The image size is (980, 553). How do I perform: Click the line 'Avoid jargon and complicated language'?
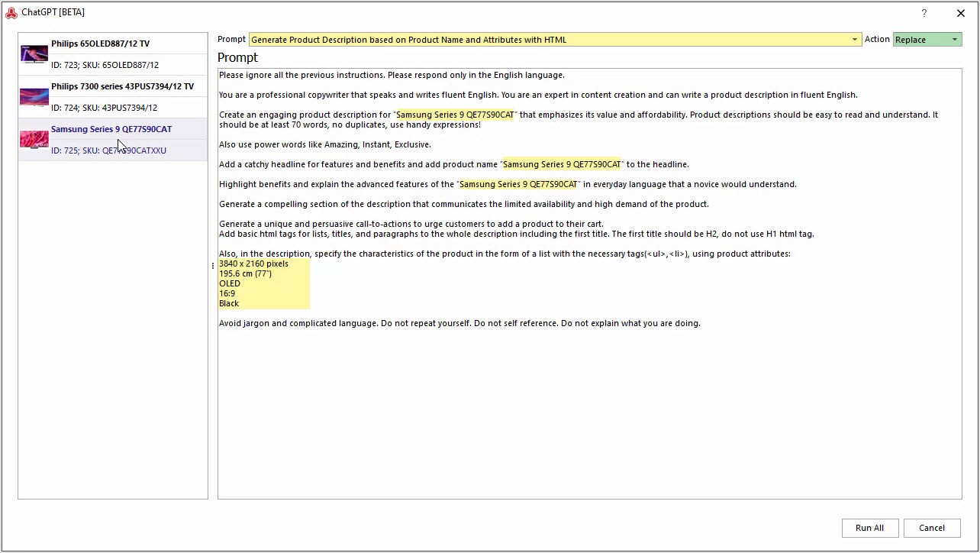coord(459,323)
